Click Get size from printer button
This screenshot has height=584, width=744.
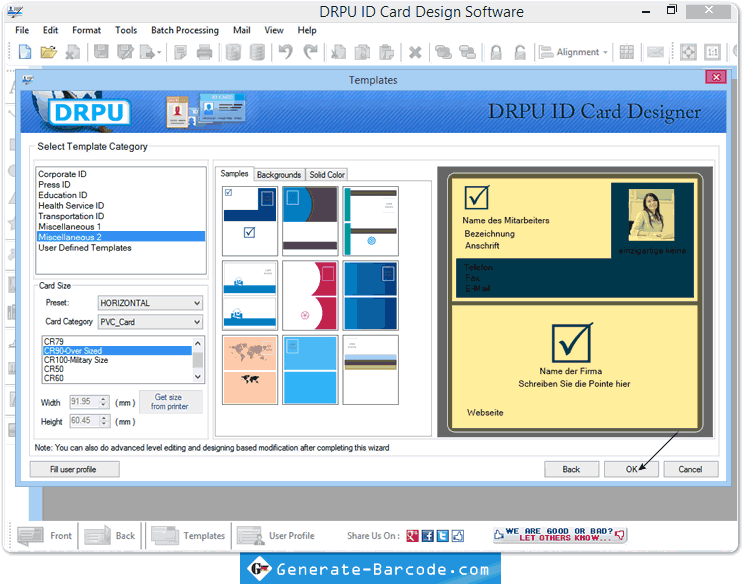point(170,402)
